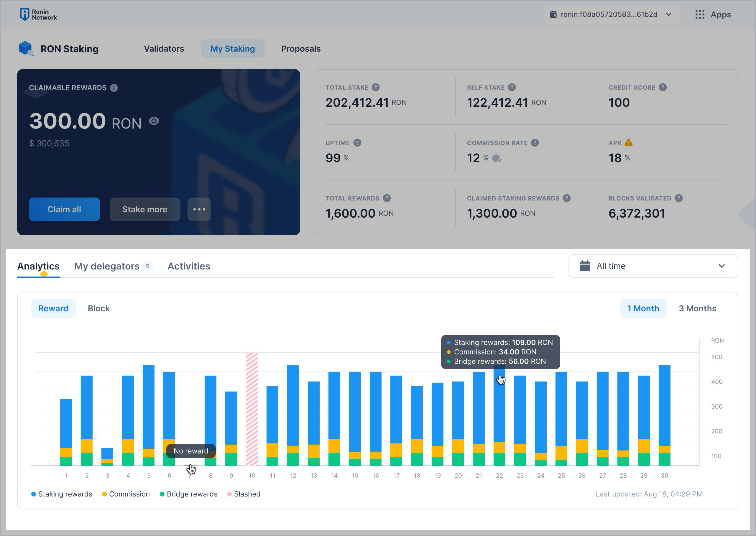756x536 pixels.
Task: Click commission rate pending timer icon
Action: [x=497, y=158]
